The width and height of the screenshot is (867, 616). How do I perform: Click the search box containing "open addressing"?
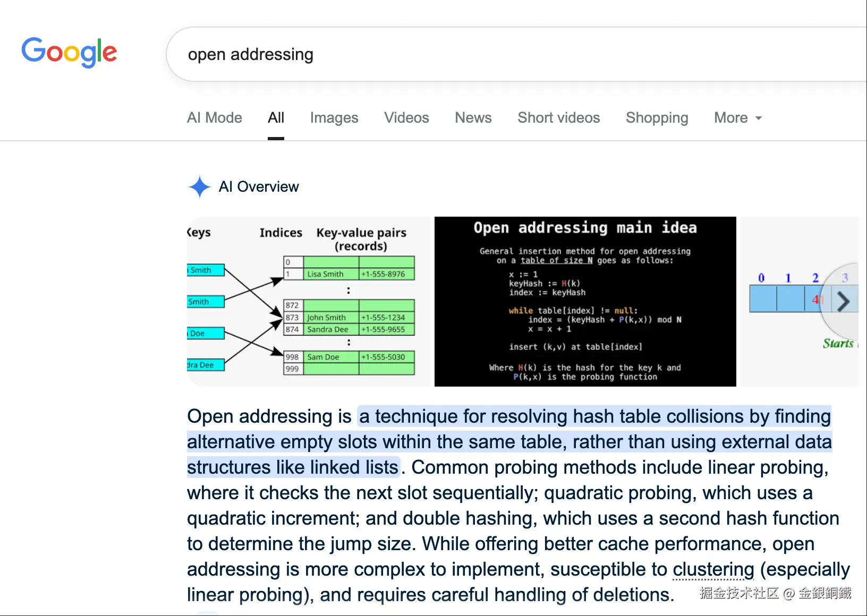pos(516,54)
